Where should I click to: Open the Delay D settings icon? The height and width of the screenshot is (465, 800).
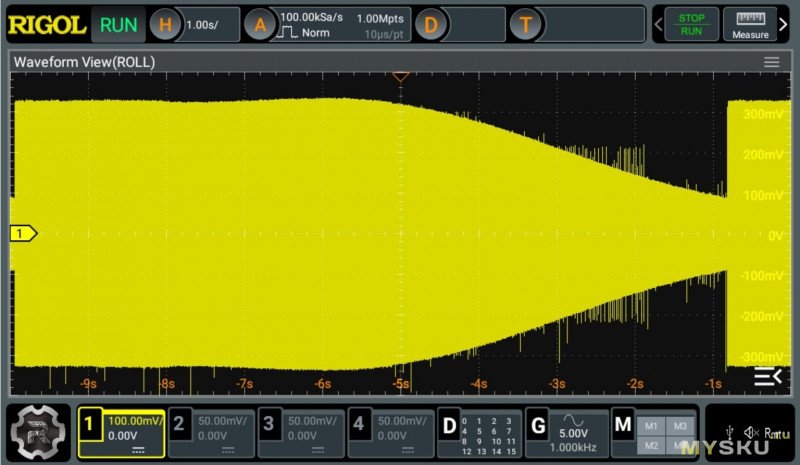pos(431,25)
